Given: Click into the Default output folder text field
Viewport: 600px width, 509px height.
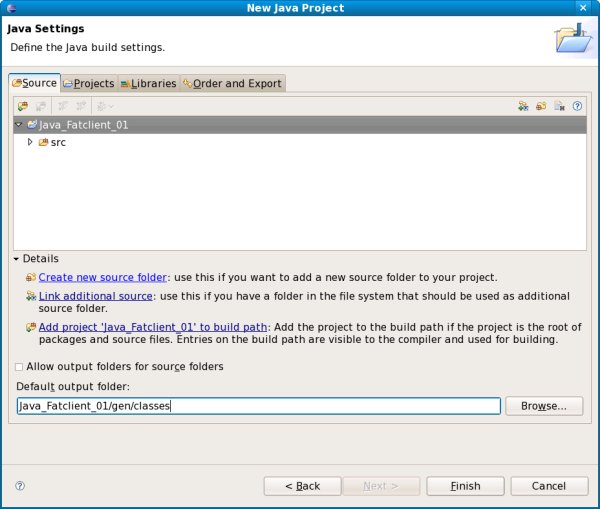Looking at the screenshot, I should 258,406.
